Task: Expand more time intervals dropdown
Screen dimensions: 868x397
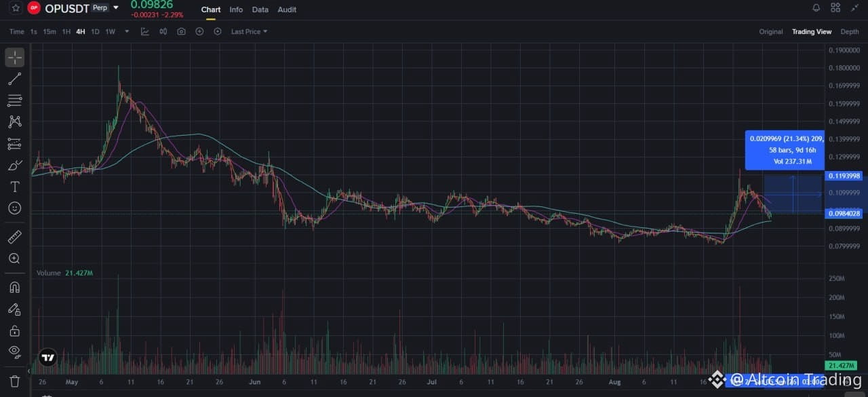Action: pos(127,31)
